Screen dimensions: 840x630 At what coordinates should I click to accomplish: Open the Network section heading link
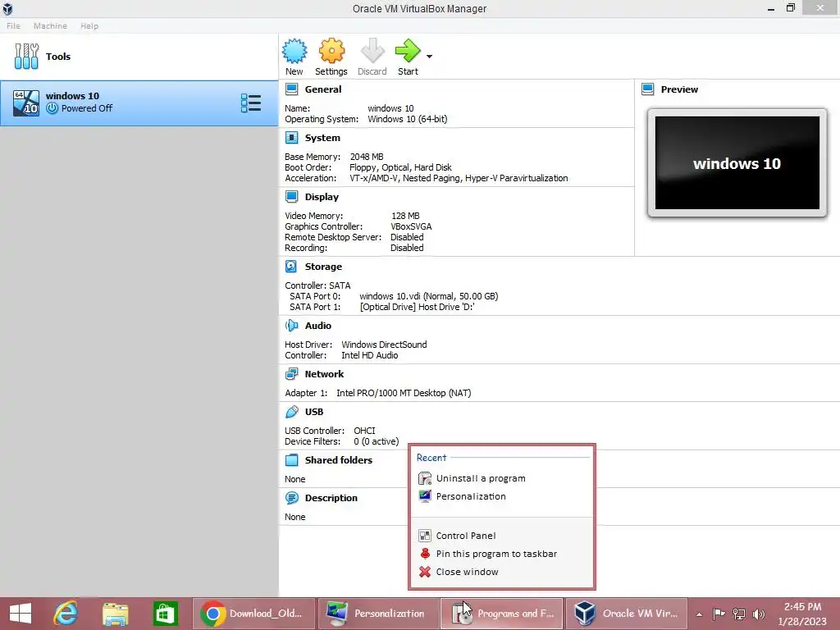pyautogui.click(x=324, y=374)
